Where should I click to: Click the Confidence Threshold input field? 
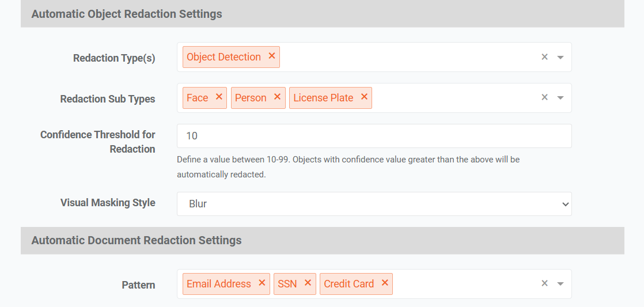pos(374,136)
